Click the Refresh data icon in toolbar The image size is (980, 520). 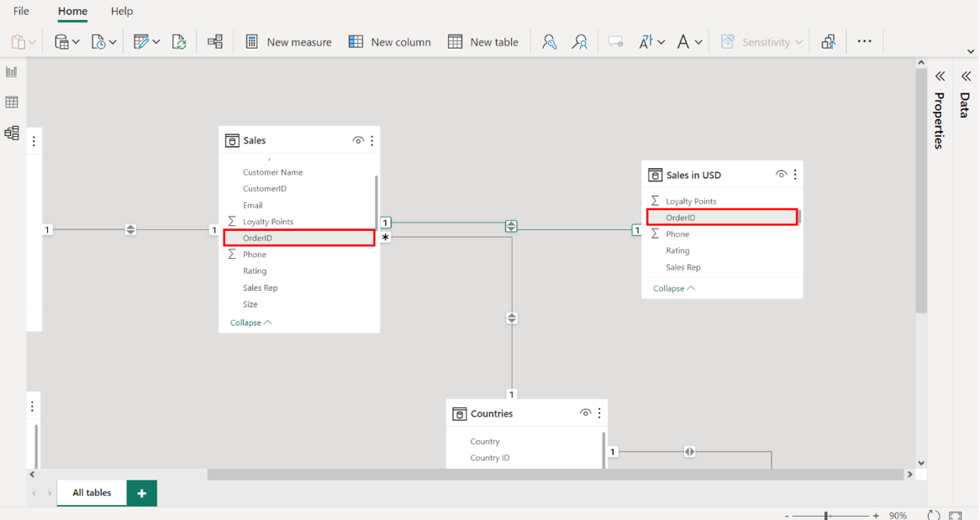tap(179, 42)
